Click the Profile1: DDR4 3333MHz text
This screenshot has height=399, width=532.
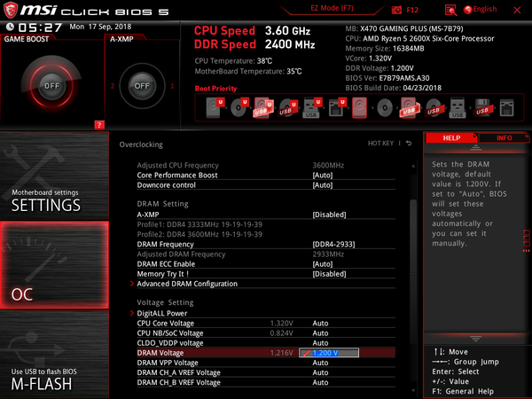coord(199,224)
